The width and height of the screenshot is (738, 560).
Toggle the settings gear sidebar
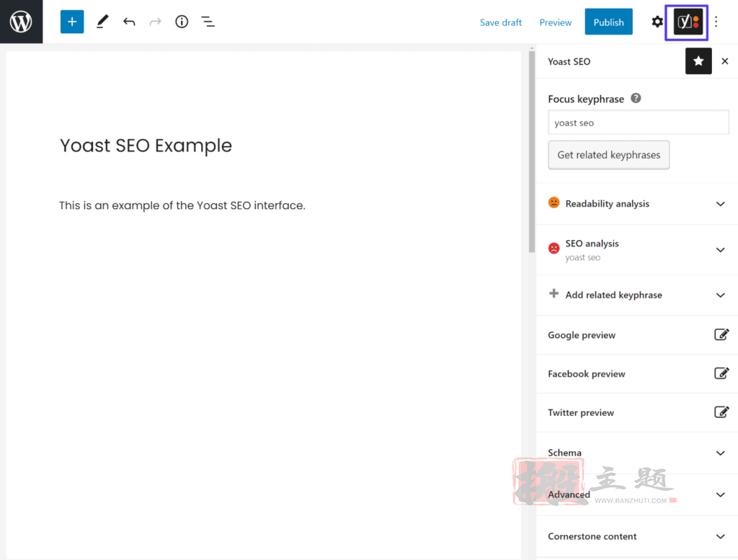point(657,22)
